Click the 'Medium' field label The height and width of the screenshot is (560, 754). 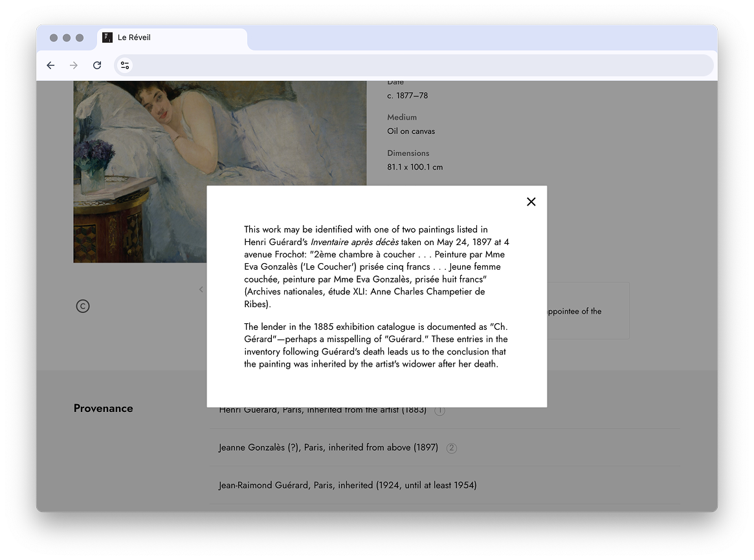click(402, 117)
